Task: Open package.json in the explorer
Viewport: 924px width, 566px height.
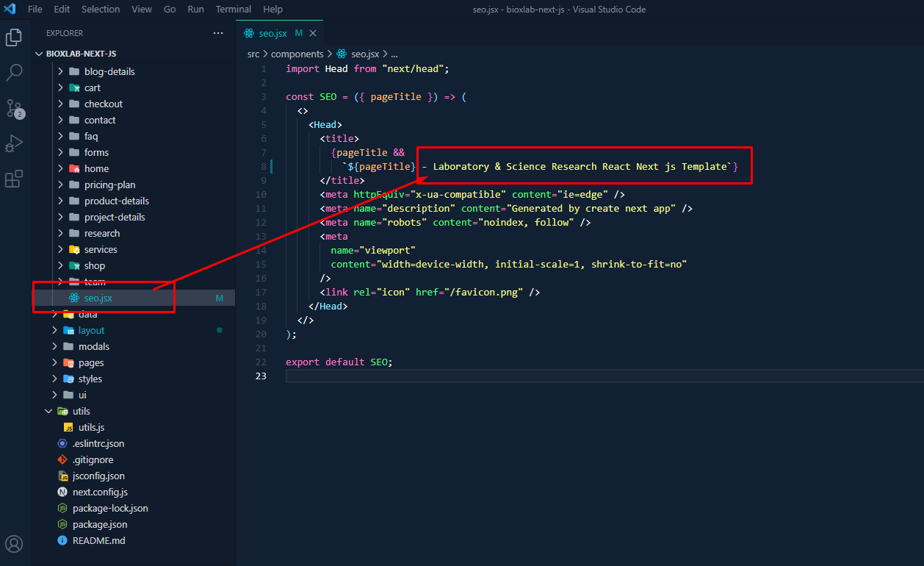Action: tap(99, 524)
